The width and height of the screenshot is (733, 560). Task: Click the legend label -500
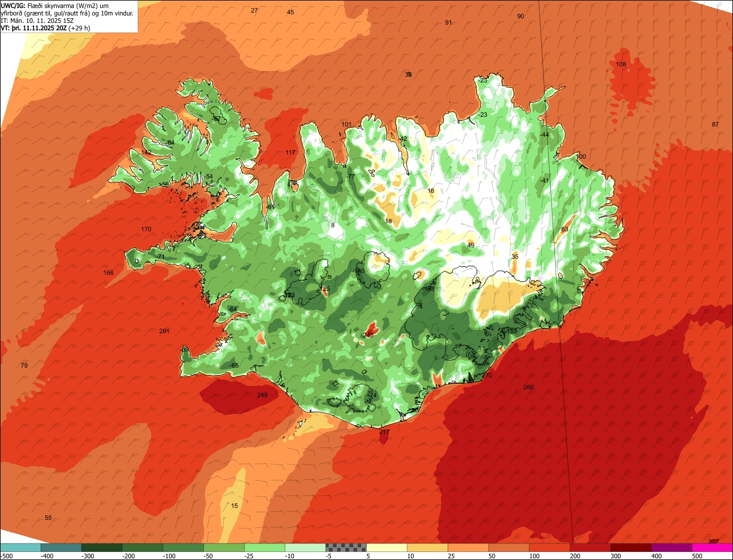point(6,556)
